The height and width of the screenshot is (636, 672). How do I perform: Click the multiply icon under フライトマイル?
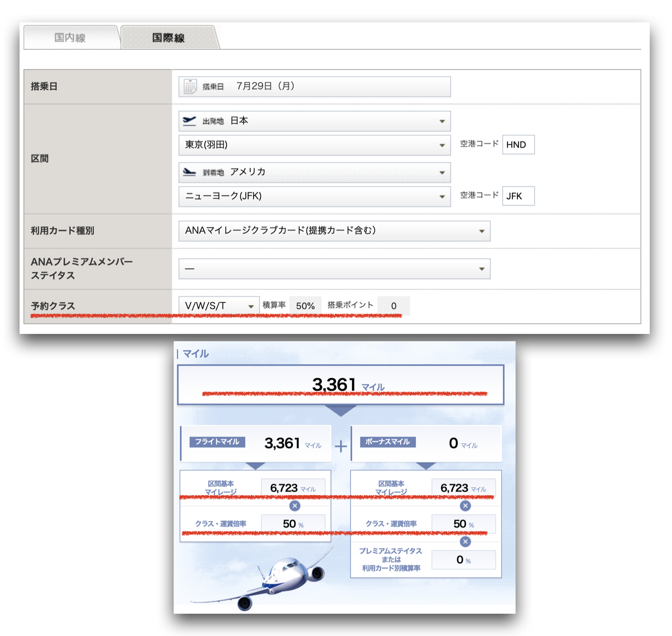(295, 506)
